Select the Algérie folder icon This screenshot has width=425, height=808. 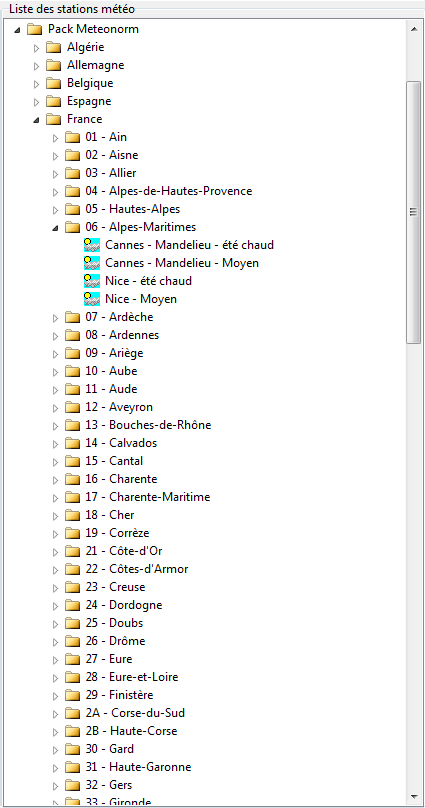54,48
